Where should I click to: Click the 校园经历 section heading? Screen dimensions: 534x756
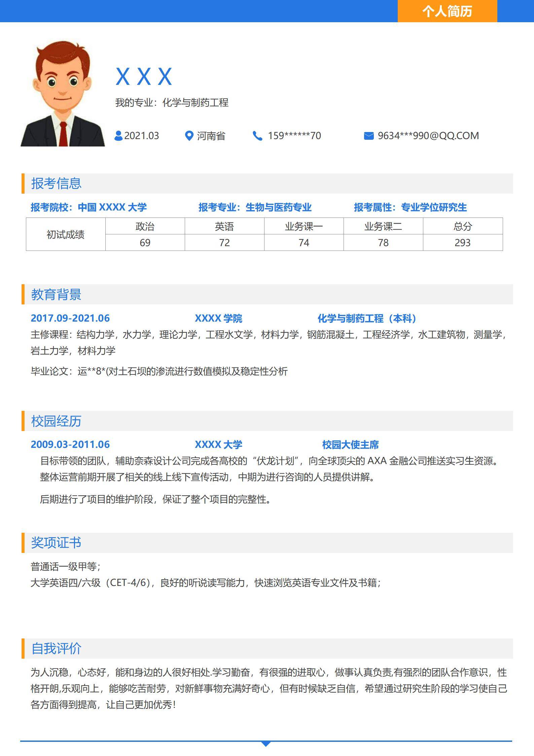pyautogui.click(x=56, y=421)
